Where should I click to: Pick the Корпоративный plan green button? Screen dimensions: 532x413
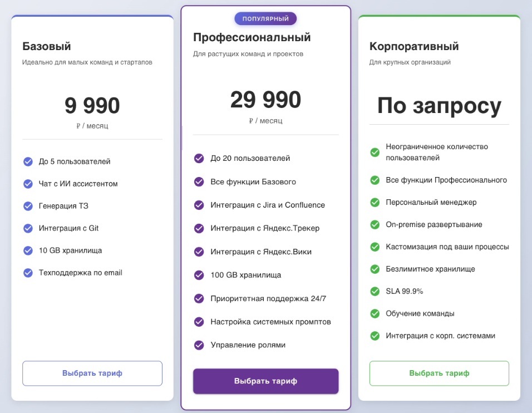[x=439, y=373]
